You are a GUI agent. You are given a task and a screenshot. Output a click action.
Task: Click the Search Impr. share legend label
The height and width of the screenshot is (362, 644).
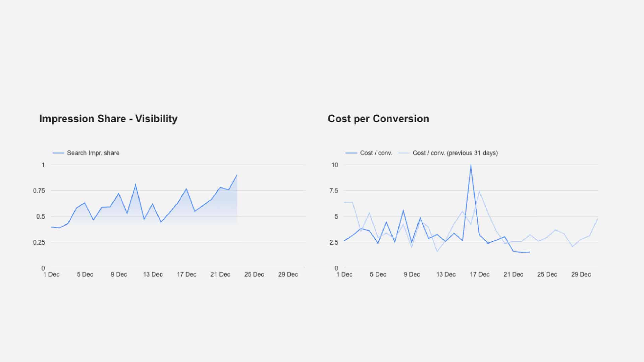93,153
